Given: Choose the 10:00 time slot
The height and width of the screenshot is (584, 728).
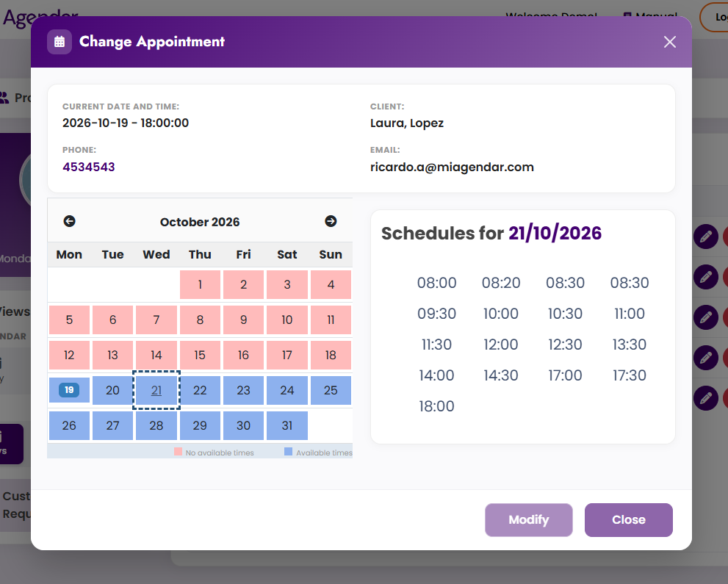Looking at the screenshot, I should tap(501, 314).
